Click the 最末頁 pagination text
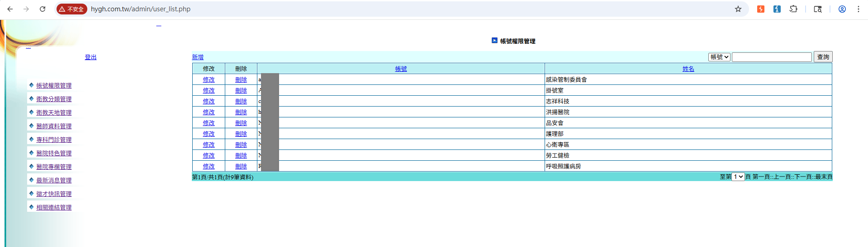The image size is (868, 247). [x=824, y=177]
